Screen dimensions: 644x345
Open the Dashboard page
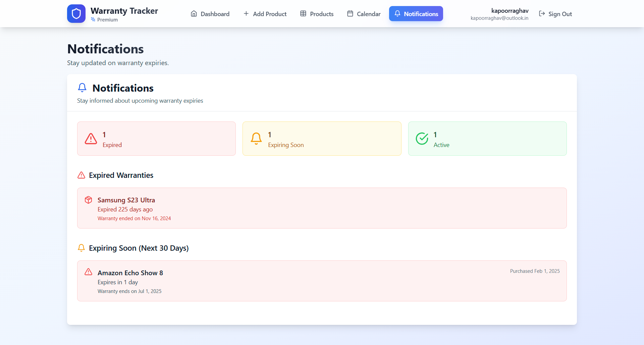[x=210, y=14]
